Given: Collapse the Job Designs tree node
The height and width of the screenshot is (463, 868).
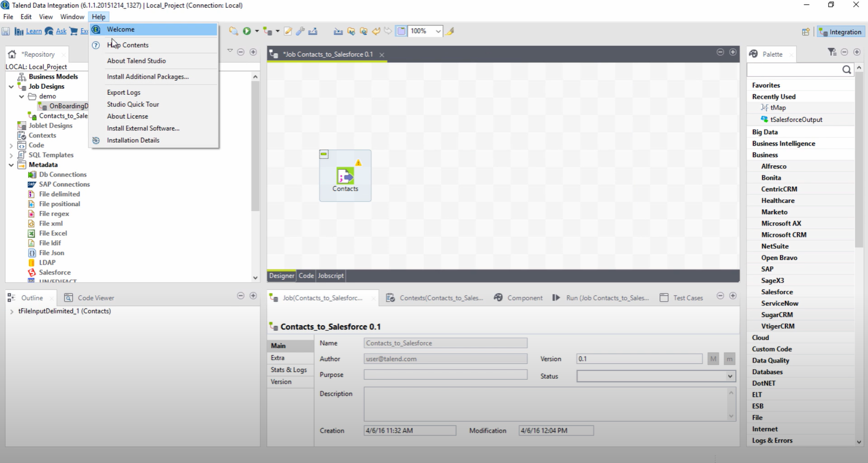Looking at the screenshot, I should (11, 87).
